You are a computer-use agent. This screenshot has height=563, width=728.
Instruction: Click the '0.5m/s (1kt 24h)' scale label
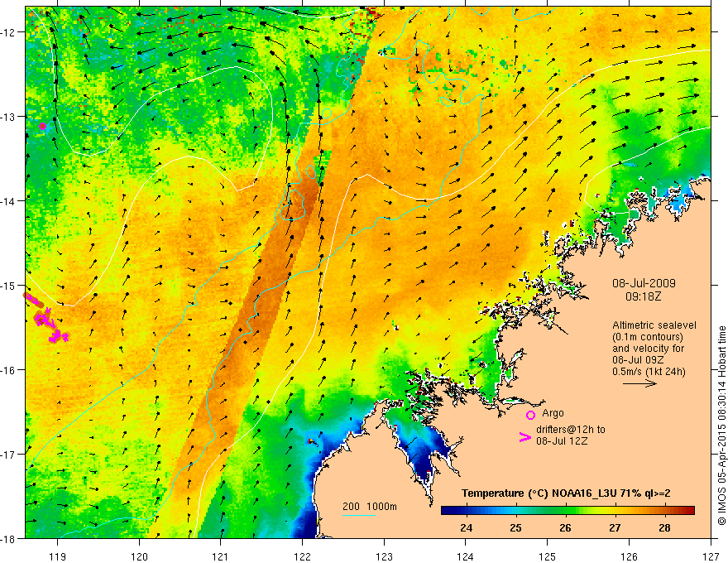coord(649,372)
